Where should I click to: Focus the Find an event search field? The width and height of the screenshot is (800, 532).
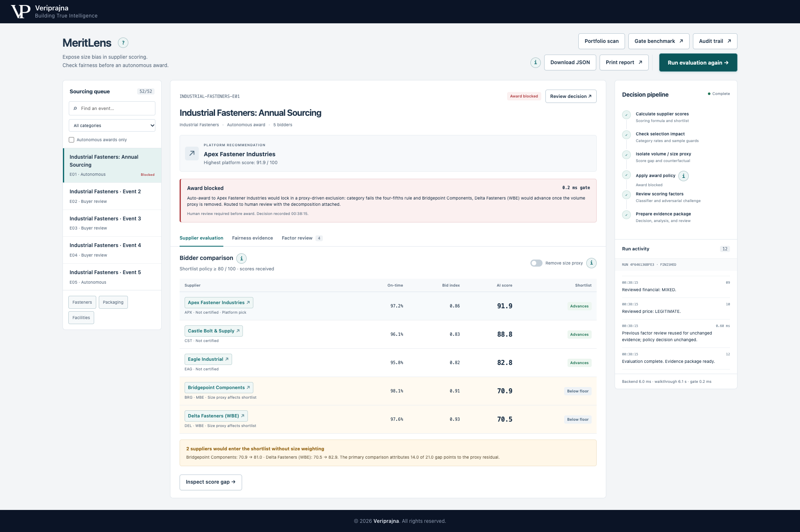click(112, 108)
